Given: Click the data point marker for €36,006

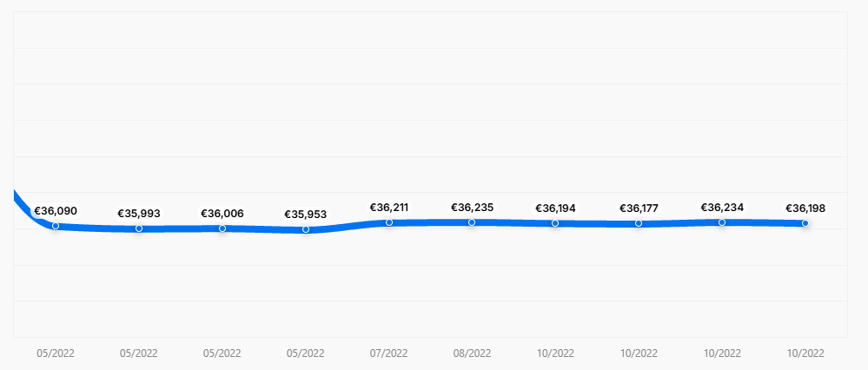Looking at the screenshot, I should pos(222,228).
